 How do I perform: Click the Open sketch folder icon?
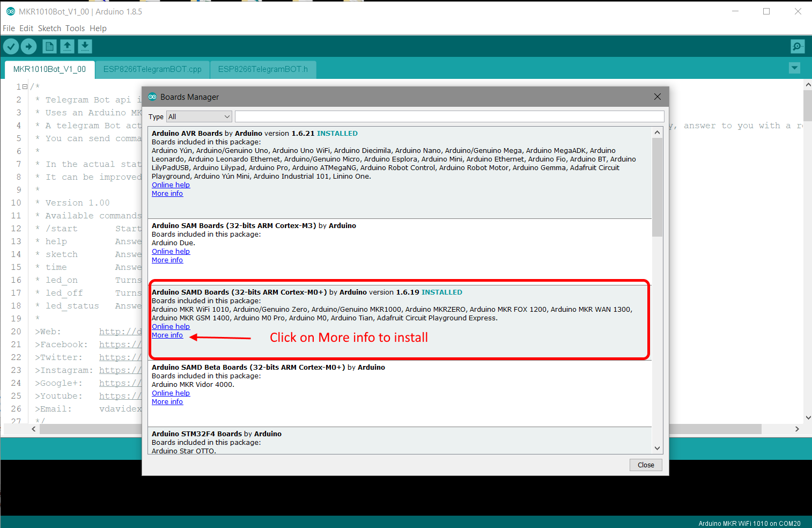(x=67, y=46)
